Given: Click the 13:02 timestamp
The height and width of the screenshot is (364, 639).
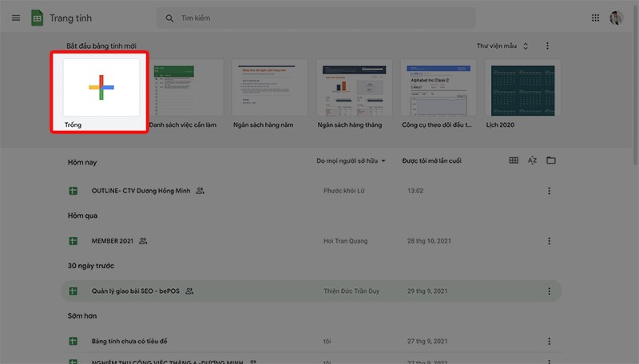Looking at the screenshot, I should tap(415, 191).
